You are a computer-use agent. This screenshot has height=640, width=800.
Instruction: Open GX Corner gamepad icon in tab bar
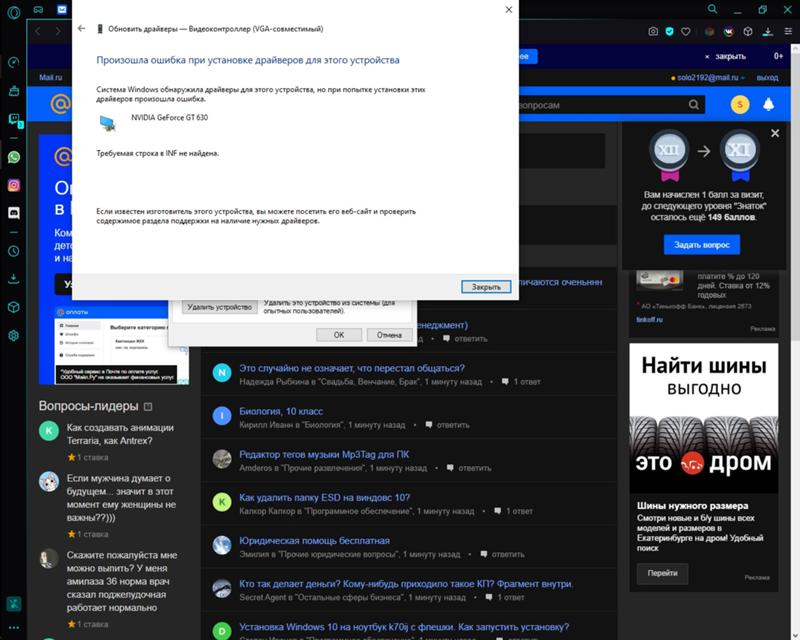[x=38, y=10]
